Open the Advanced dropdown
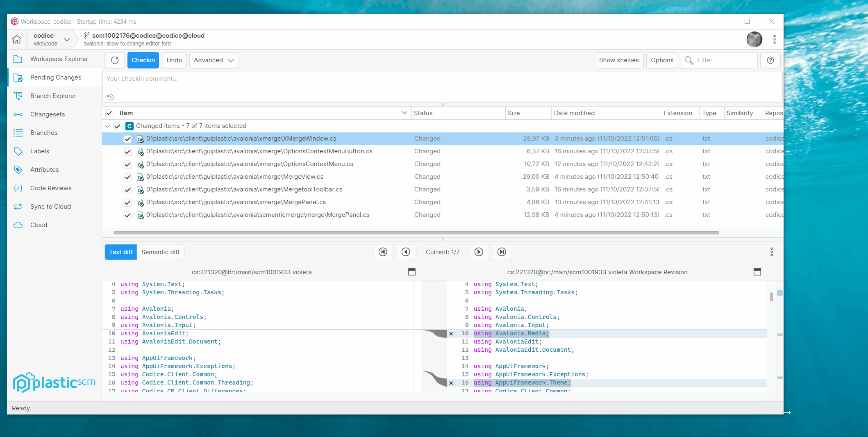The width and height of the screenshot is (868, 437). click(214, 60)
